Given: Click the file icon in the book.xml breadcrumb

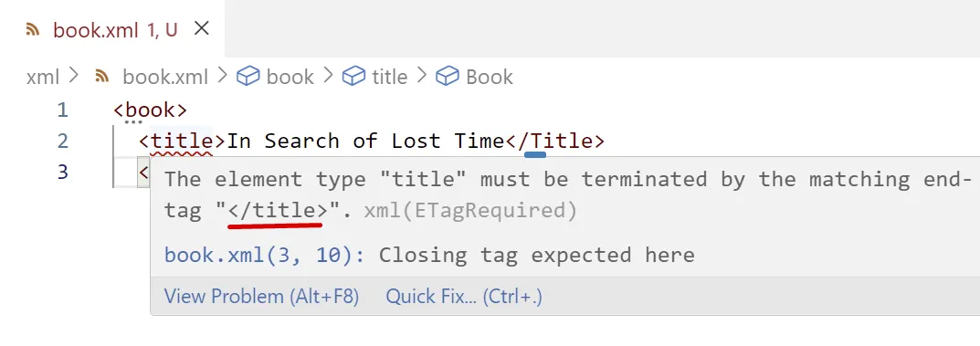Looking at the screenshot, I should pyautogui.click(x=102, y=77).
